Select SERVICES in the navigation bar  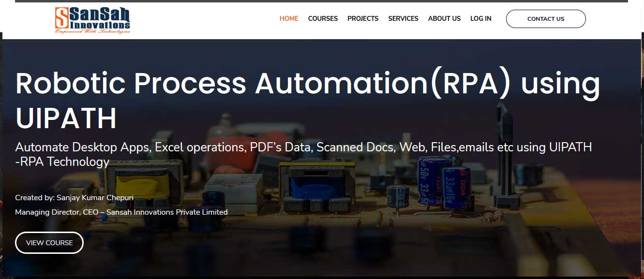pyautogui.click(x=403, y=18)
